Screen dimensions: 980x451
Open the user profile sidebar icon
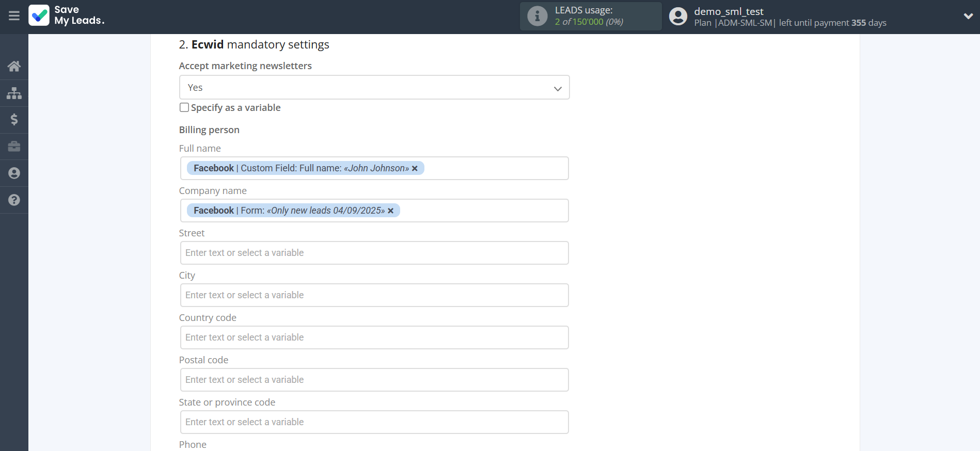click(x=14, y=173)
